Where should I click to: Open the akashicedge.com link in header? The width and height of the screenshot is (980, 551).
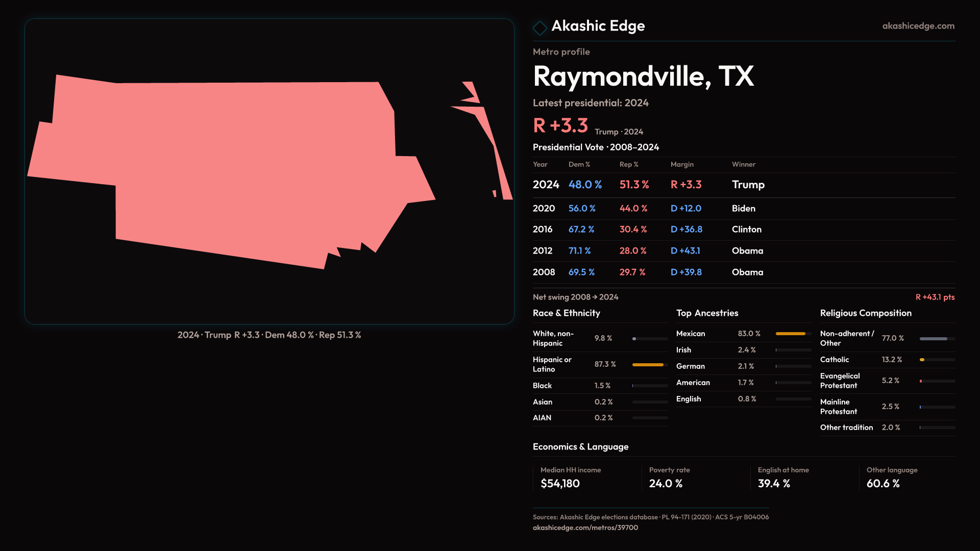918,26
